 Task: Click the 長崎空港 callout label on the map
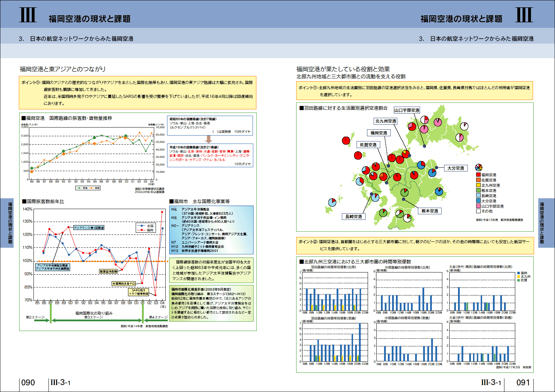[x=354, y=216]
